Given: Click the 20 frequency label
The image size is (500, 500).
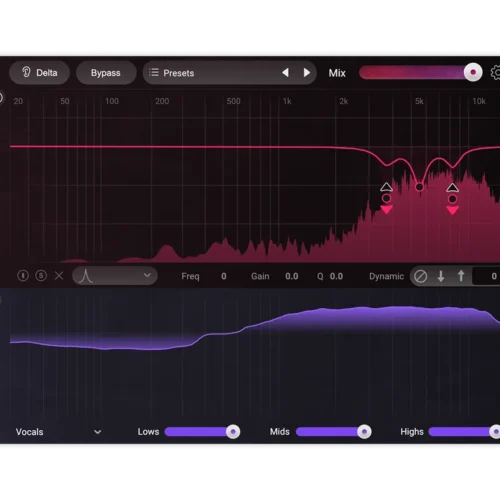Looking at the screenshot, I should [x=18, y=101].
